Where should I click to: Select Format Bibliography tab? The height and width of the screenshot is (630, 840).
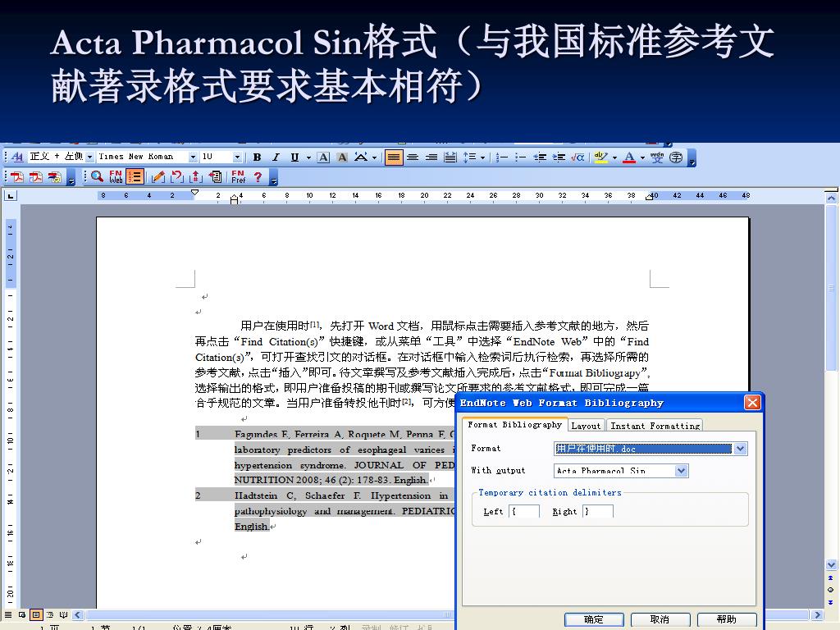tap(514, 424)
